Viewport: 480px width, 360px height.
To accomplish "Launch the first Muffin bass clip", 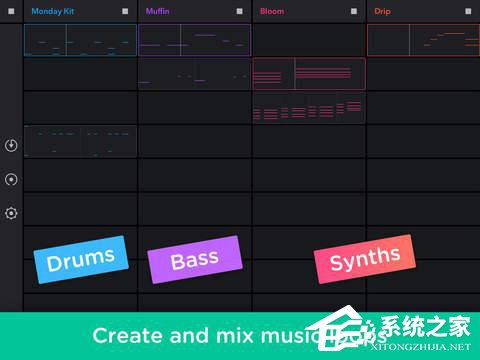I will (x=195, y=40).
